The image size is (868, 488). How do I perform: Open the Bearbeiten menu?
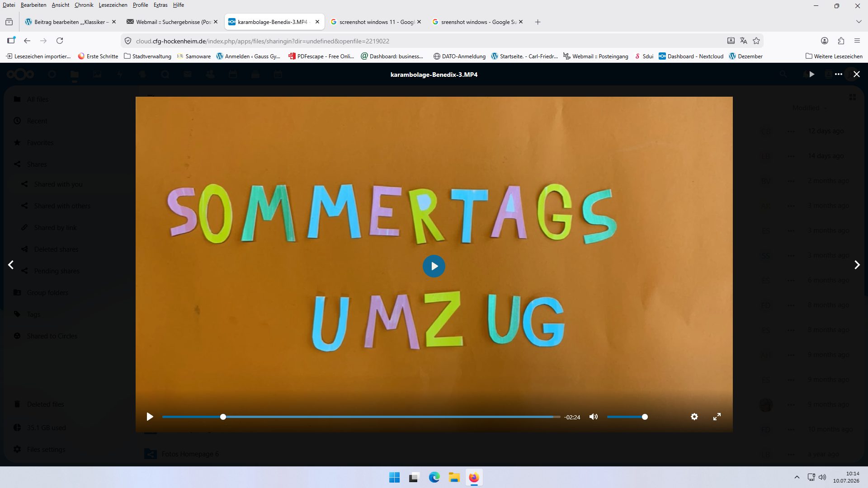(33, 5)
